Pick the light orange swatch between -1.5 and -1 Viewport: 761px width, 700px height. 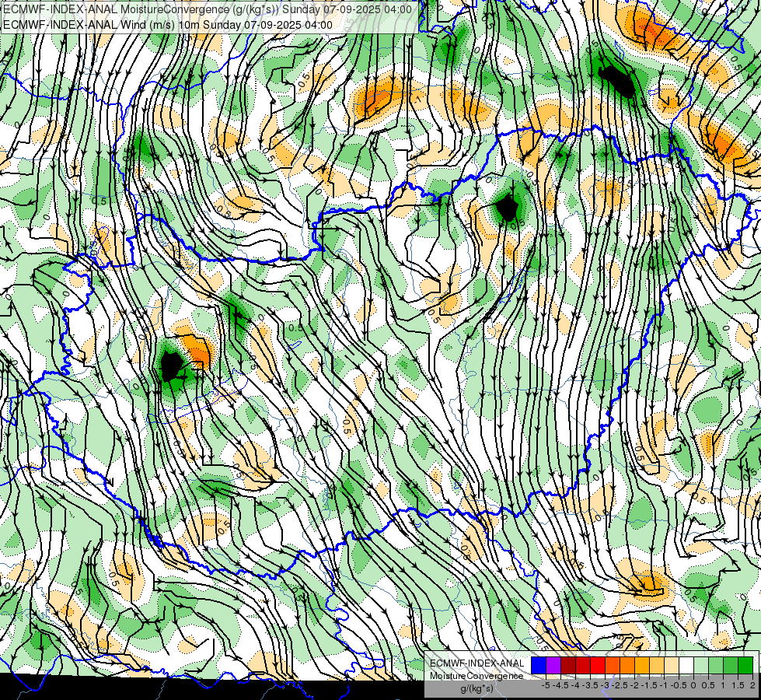point(657,665)
